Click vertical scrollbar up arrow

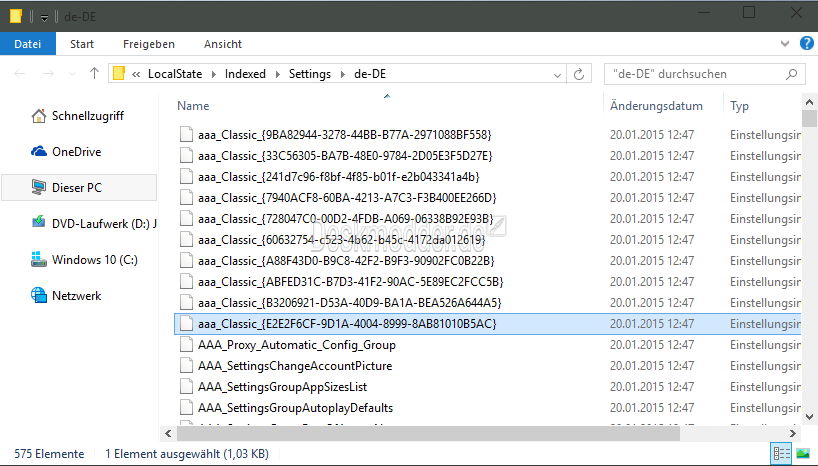(x=809, y=102)
